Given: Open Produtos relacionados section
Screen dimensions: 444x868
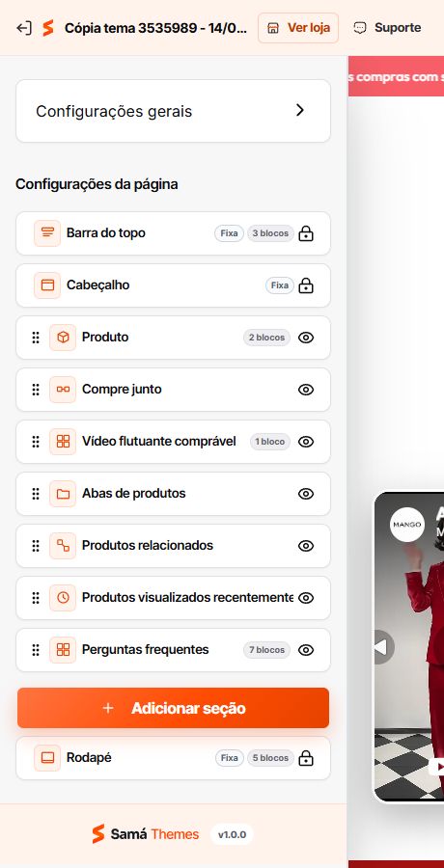Looking at the screenshot, I should 173,545.
